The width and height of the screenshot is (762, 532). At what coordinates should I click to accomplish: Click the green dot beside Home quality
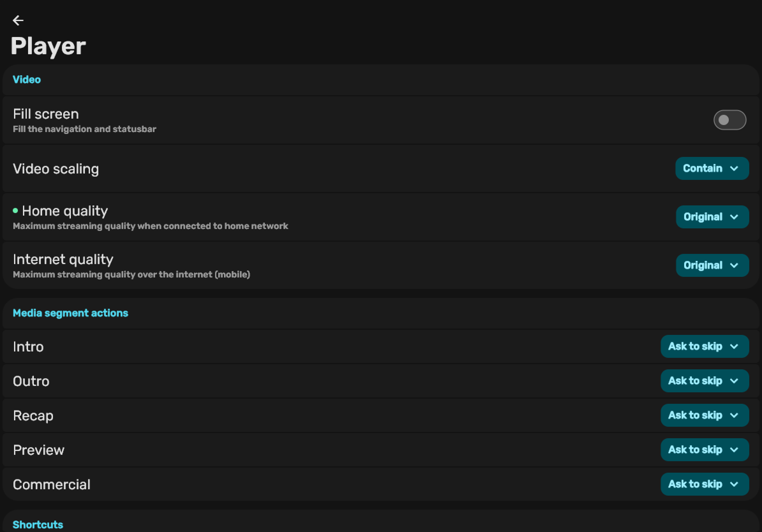pos(15,211)
